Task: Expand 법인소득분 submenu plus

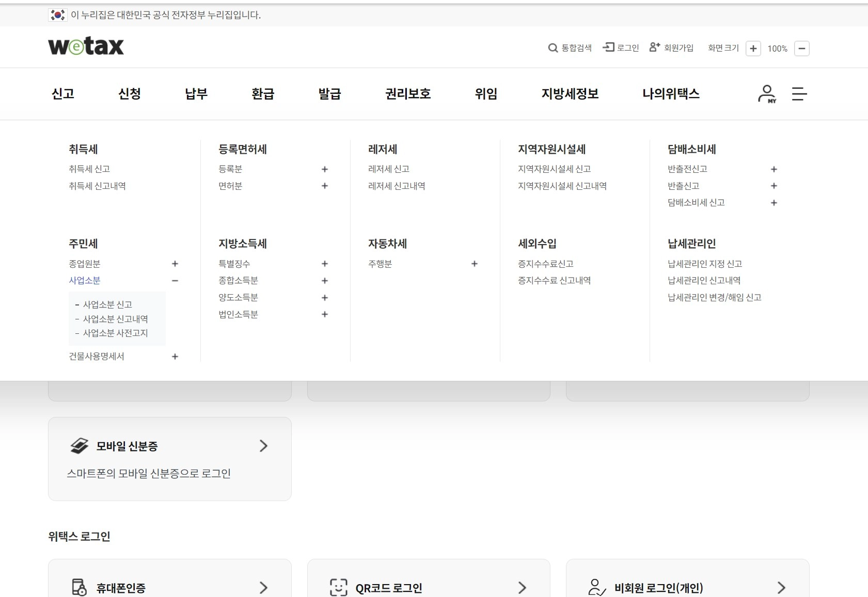Action: tap(325, 314)
